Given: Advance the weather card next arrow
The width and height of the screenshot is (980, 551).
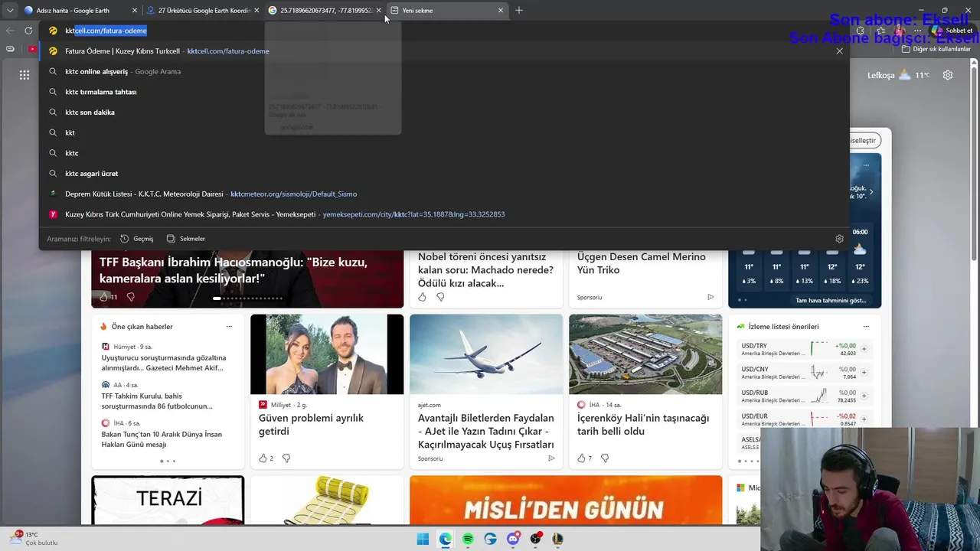Looking at the screenshot, I should [x=871, y=192].
